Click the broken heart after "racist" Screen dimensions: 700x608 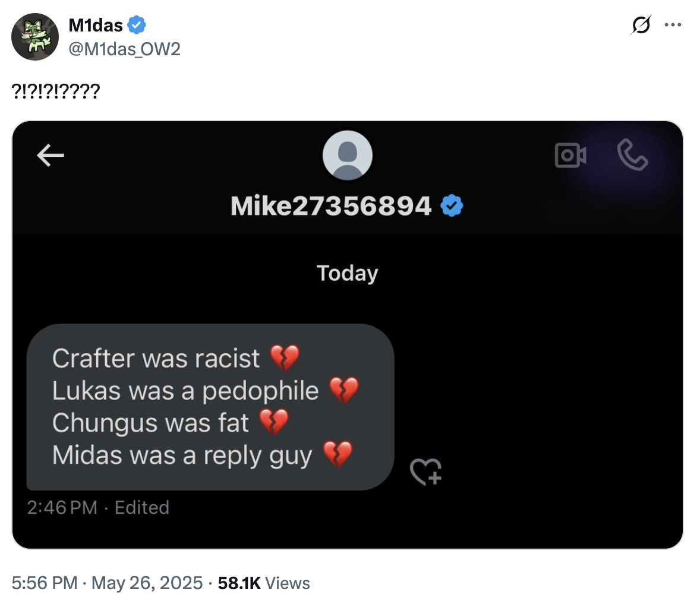(285, 358)
